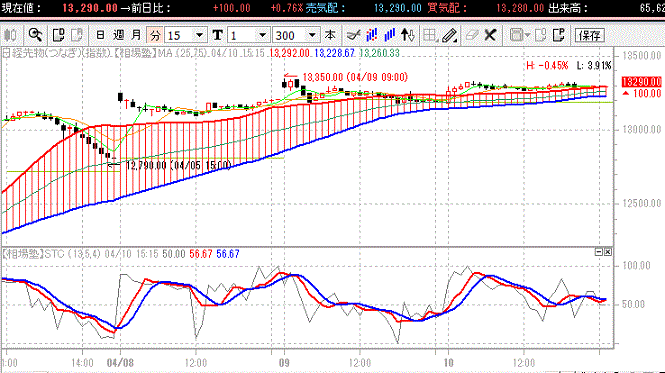665x373 pixels.
Task: Click the 現在値 13,290.00 current price
Action: 89,8
